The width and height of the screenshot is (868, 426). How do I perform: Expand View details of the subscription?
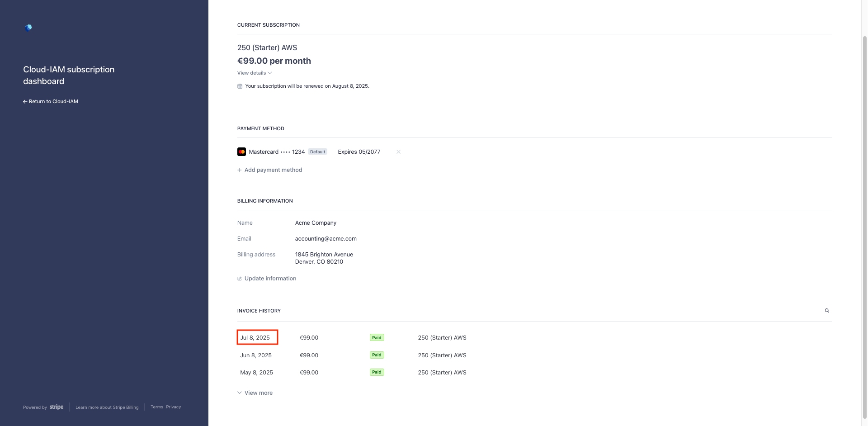pyautogui.click(x=255, y=73)
